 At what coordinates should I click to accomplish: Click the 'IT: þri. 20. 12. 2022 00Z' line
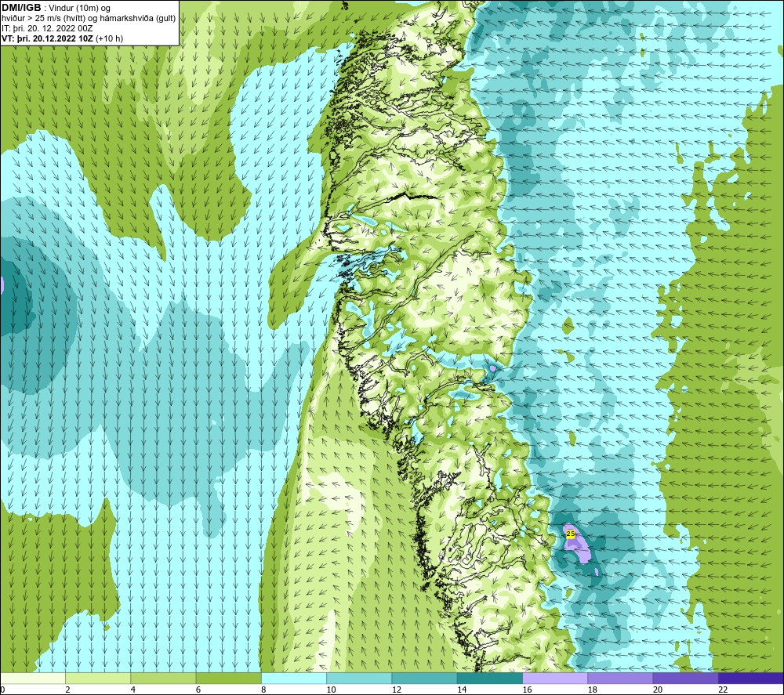pos(48,28)
